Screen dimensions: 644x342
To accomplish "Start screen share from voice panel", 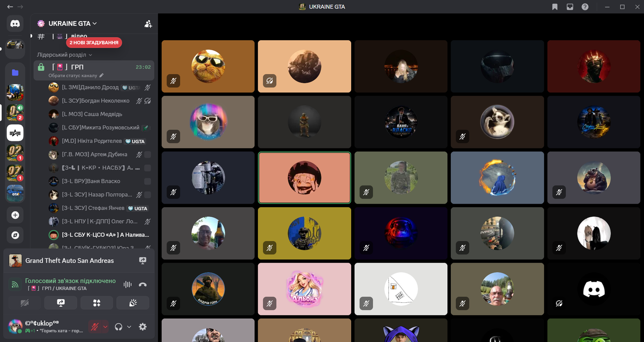I will (61, 303).
